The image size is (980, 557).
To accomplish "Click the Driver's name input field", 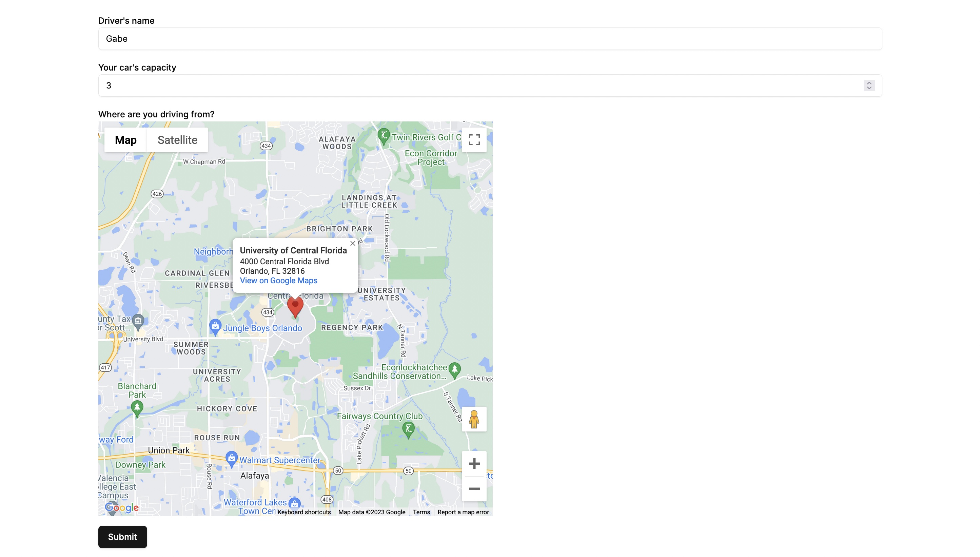I will point(490,39).
